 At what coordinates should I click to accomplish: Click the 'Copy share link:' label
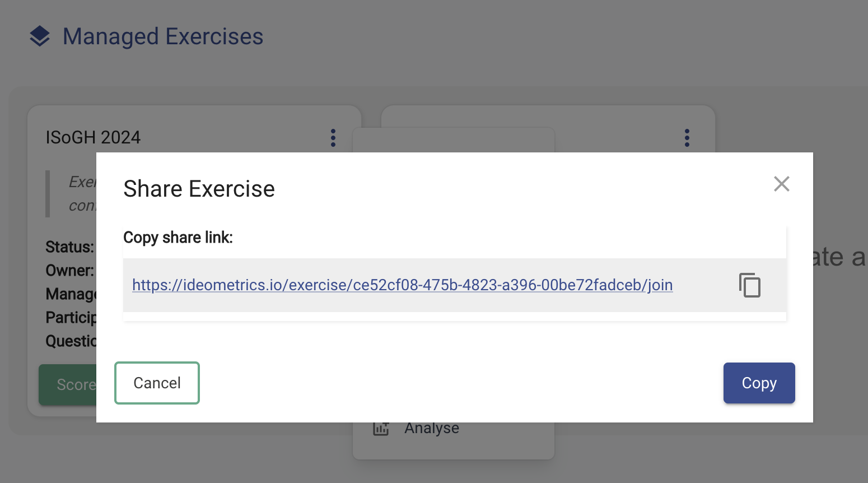click(178, 238)
